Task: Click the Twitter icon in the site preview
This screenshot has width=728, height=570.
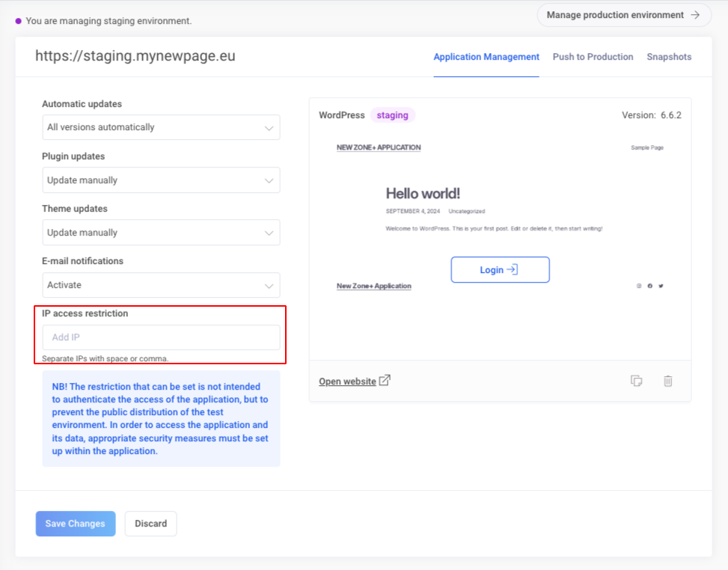Action: coord(661,286)
